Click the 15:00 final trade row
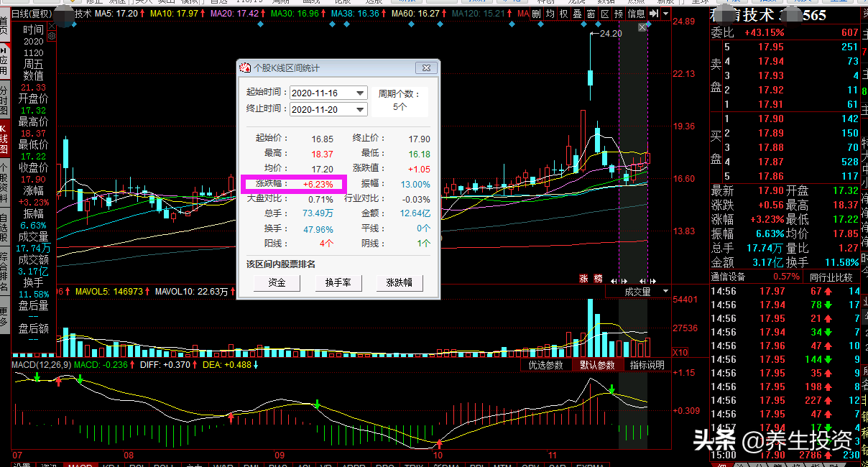 [x=785, y=455]
